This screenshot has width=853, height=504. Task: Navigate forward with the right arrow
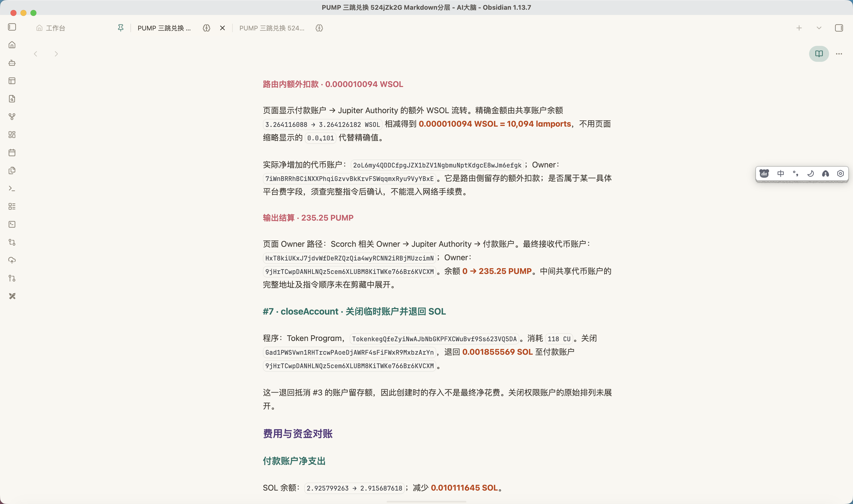point(56,54)
